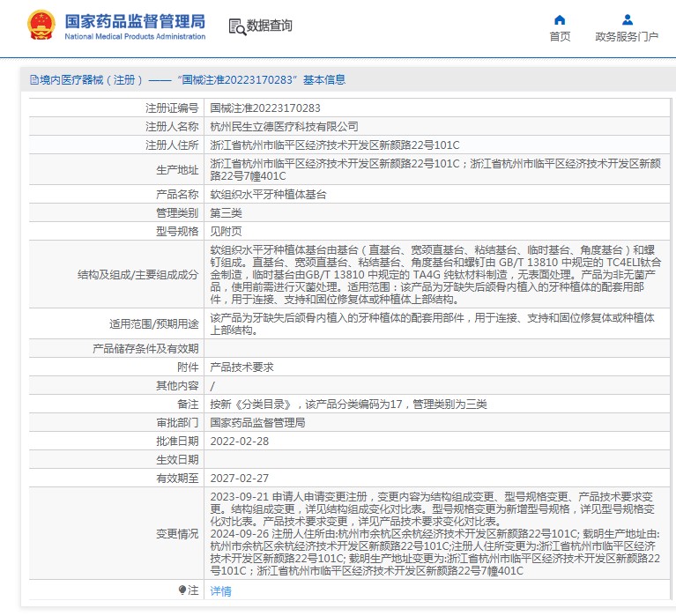Image resolution: width=676 pixels, height=616 pixels.
Task: Click the 有效期至 row label
Action: pos(177,478)
